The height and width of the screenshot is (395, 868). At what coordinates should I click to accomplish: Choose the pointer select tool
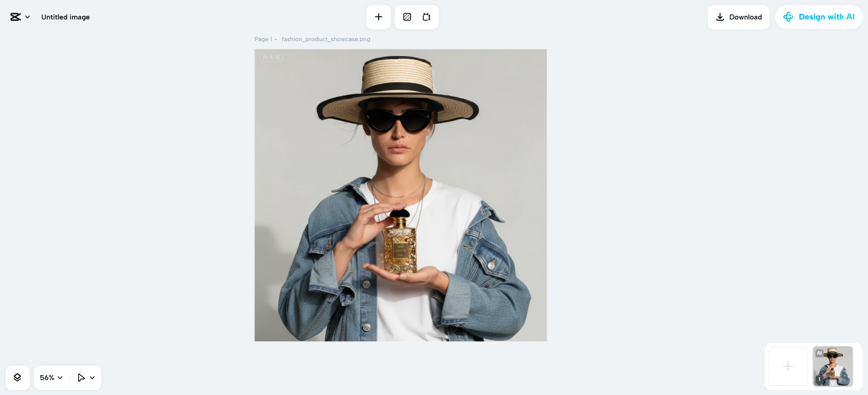(x=81, y=377)
